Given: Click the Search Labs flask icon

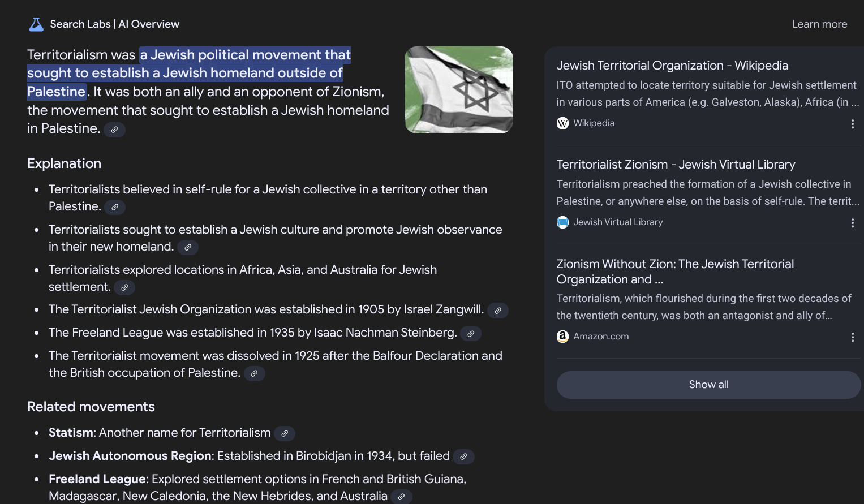Looking at the screenshot, I should point(36,24).
